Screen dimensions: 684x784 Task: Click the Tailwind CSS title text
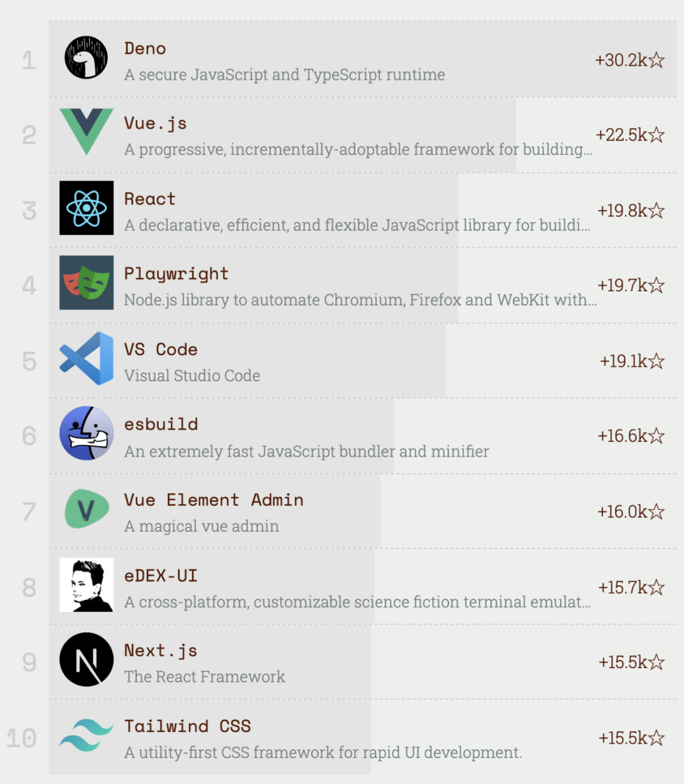tap(187, 726)
